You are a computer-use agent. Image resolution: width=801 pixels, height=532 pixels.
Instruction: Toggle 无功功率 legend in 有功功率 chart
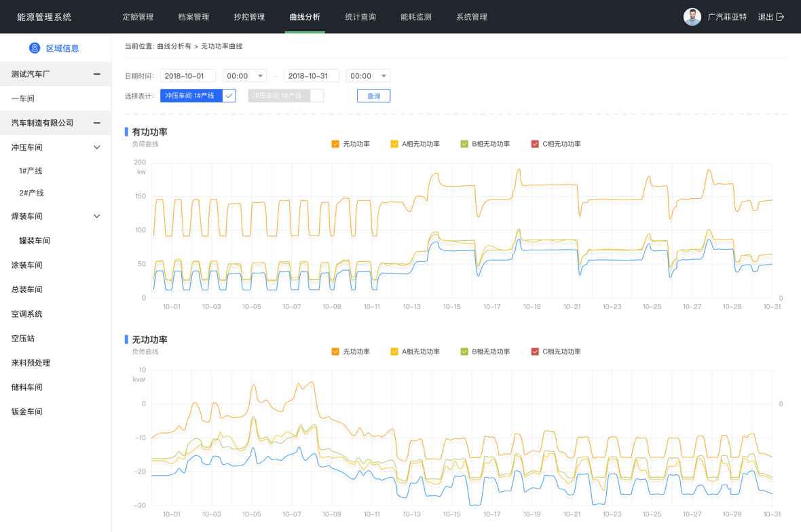tap(335, 144)
